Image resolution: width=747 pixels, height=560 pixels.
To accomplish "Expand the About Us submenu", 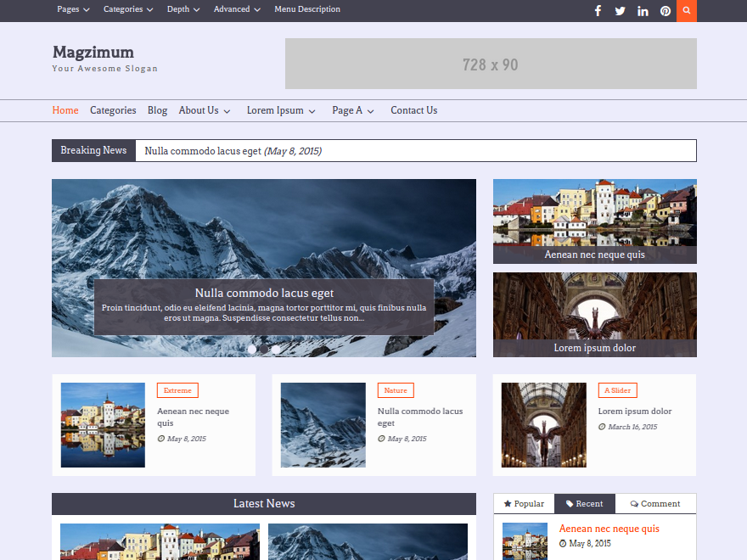I will [205, 110].
